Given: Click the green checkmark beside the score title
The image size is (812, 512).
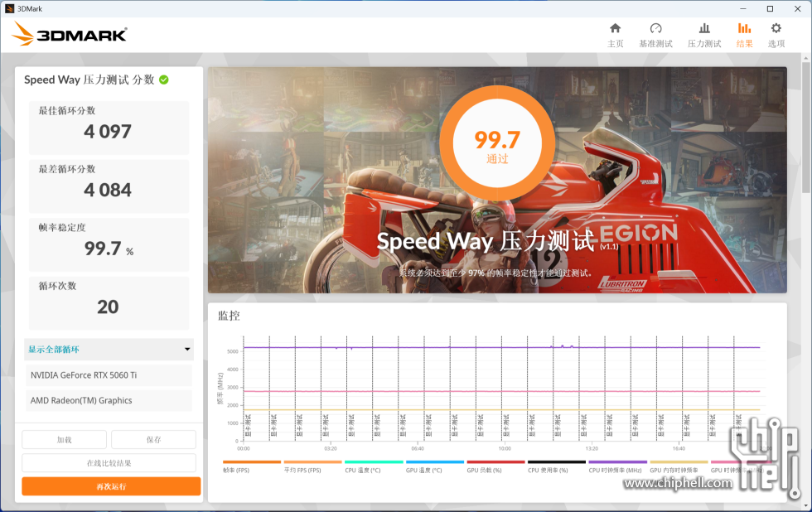Looking at the screenshot, I should (x=164, y=80).
